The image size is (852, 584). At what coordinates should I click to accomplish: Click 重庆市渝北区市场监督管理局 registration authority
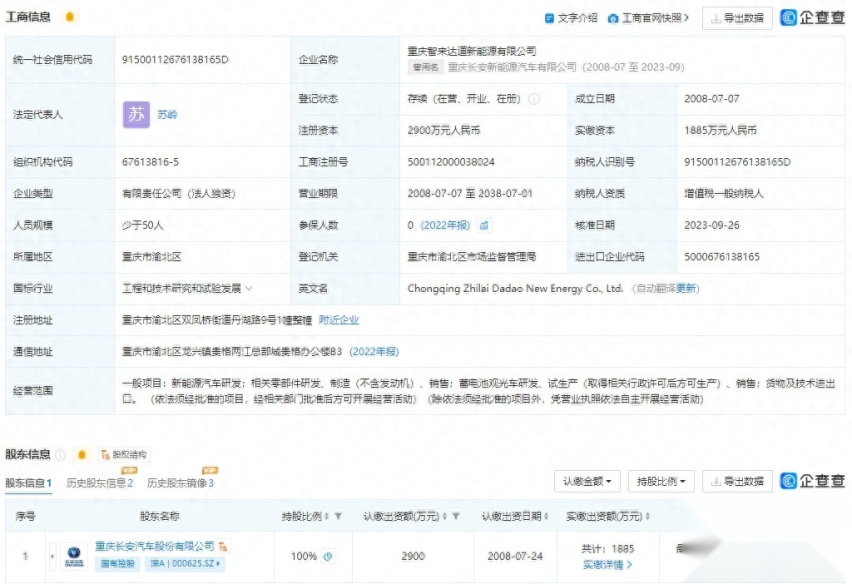[x=472, y=256]
